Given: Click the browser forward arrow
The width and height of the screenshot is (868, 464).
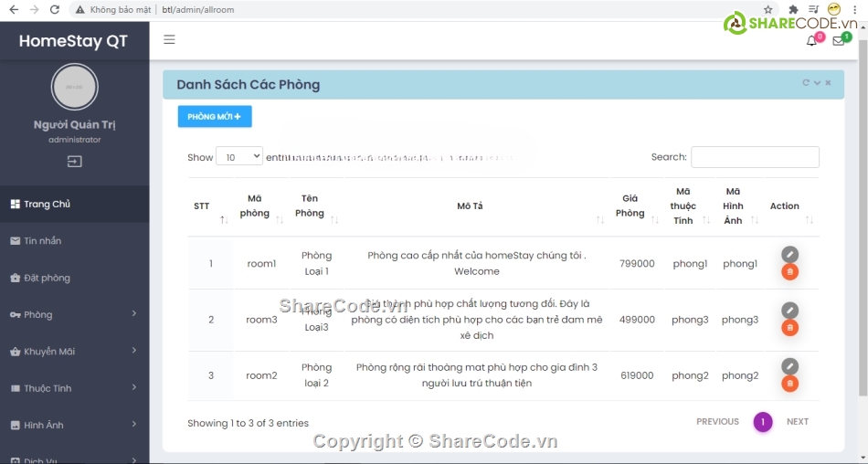Looking at the screenshot, I should pos(35,9).
